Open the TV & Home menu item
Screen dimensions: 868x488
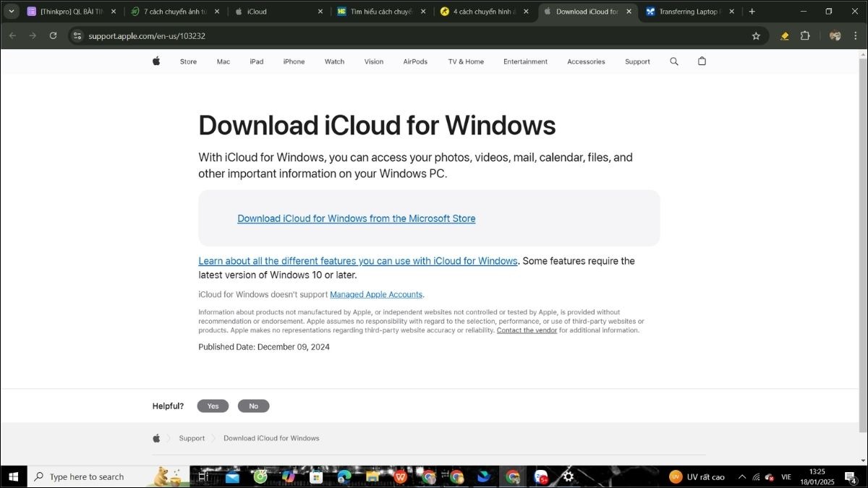click(466, 61)
